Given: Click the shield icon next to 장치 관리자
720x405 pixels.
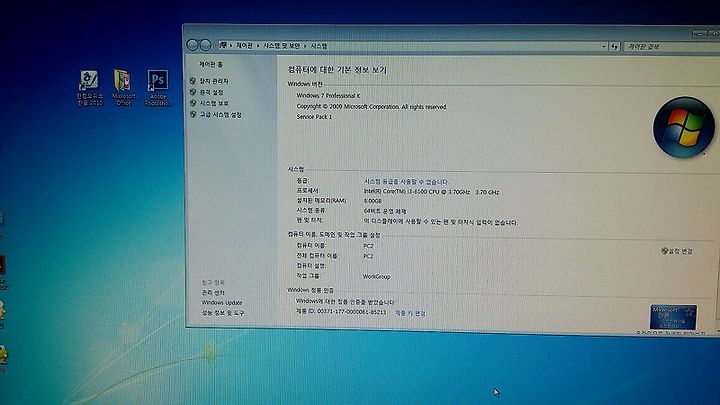Looking at the screenshot, I should [193, 81].
